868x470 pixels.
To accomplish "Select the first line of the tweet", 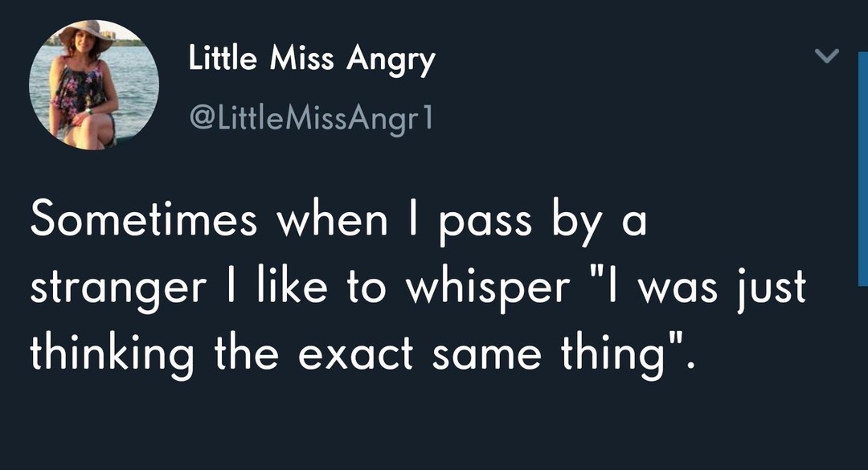I will (338, 219).
